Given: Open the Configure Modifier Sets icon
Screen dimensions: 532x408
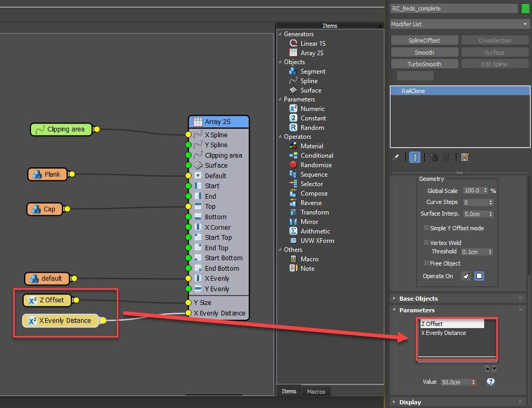Looking at the screenshot, I should 465,157.
